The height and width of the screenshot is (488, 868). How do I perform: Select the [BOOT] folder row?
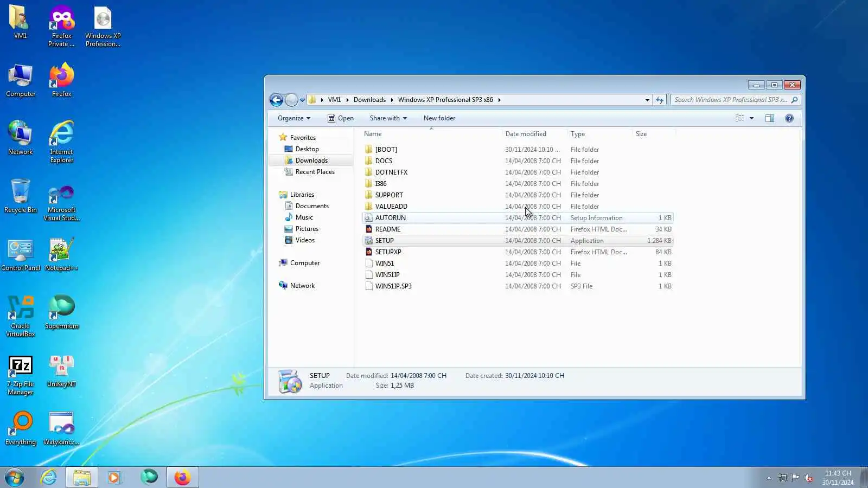[518, 150]
